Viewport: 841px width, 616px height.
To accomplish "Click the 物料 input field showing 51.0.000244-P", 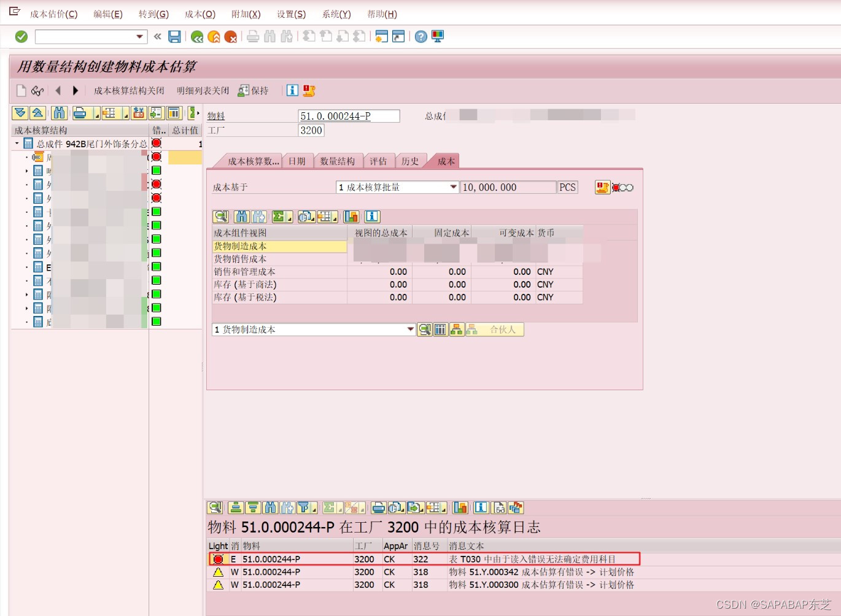I will [x=348, y=115].
